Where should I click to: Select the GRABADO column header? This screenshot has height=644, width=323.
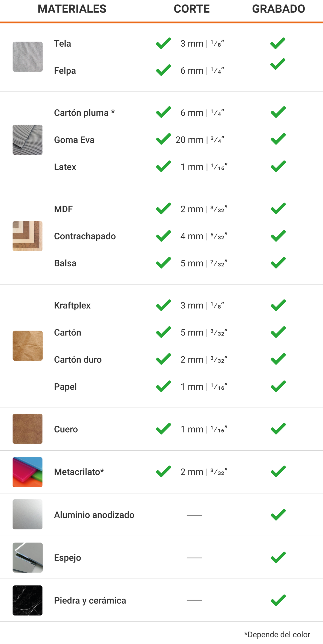click(x=278, y=9)
